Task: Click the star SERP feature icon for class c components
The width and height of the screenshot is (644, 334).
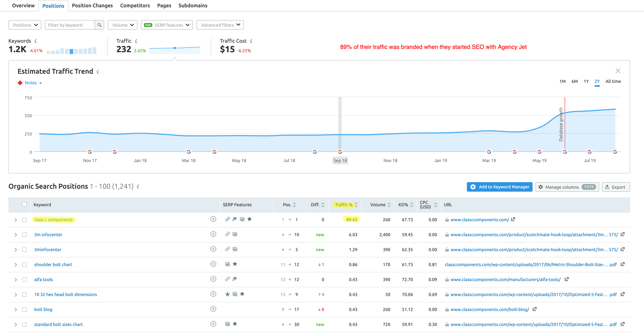Action: [249, 219]
